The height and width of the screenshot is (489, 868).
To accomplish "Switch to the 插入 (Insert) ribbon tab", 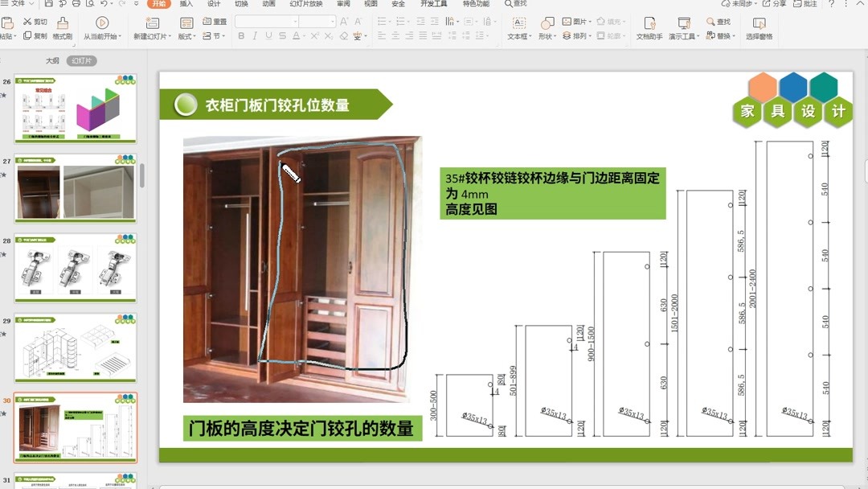I will pos(185,5).
